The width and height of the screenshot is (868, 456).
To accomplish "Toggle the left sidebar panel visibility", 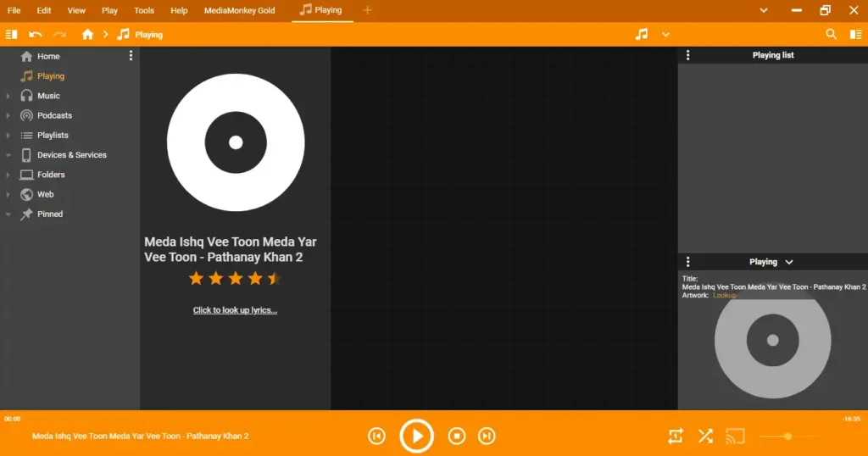I will (x=11, y=35).
